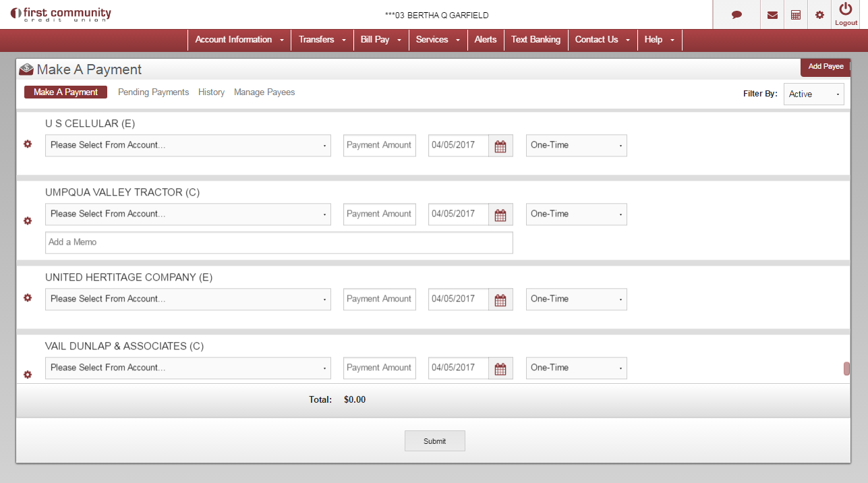The width and height of the screenshot is (868, 483).
Task: Open the Bill Pay menu
Action: (x=381, y=40)
